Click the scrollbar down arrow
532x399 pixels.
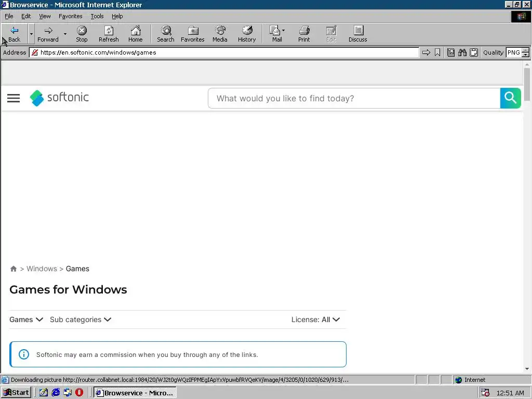point(527,369)
